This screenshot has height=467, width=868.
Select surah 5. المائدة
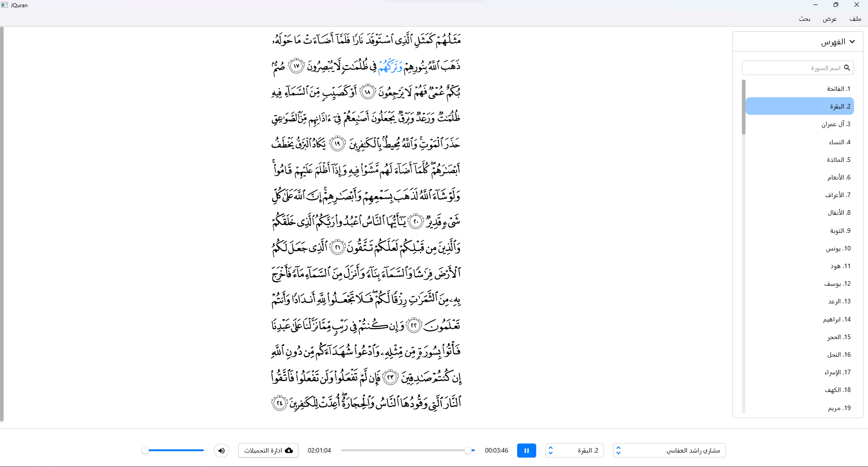(x=799, y=160)
